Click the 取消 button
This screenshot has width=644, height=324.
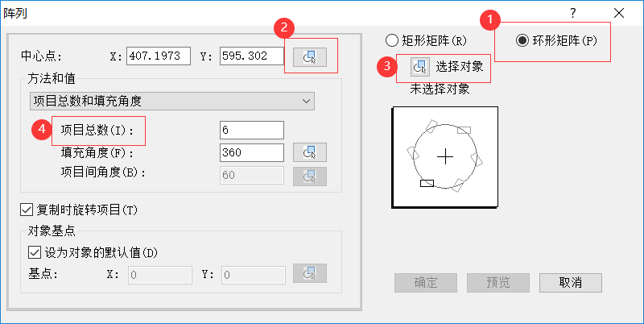click(x=571, y=282)
